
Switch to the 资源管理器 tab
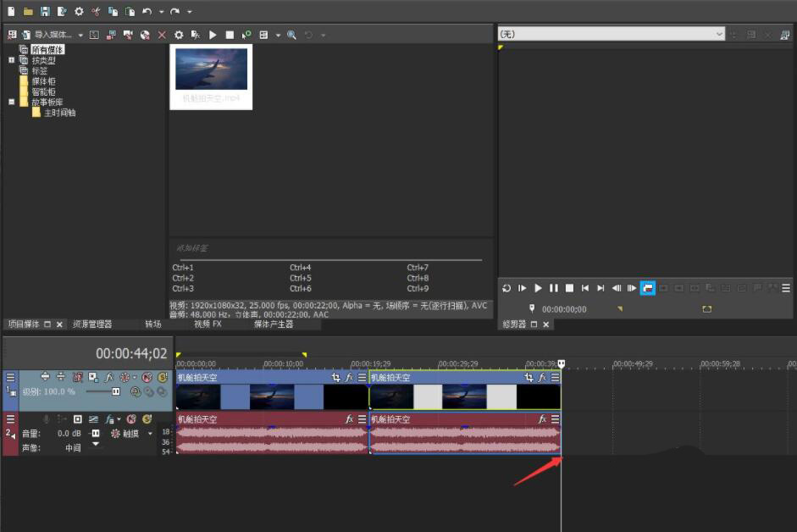pos(92,324)
